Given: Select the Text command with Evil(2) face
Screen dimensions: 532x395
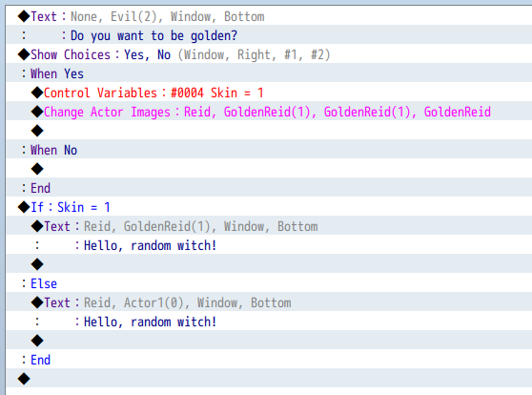Looking at the screenshot, I should coord(269,16).
